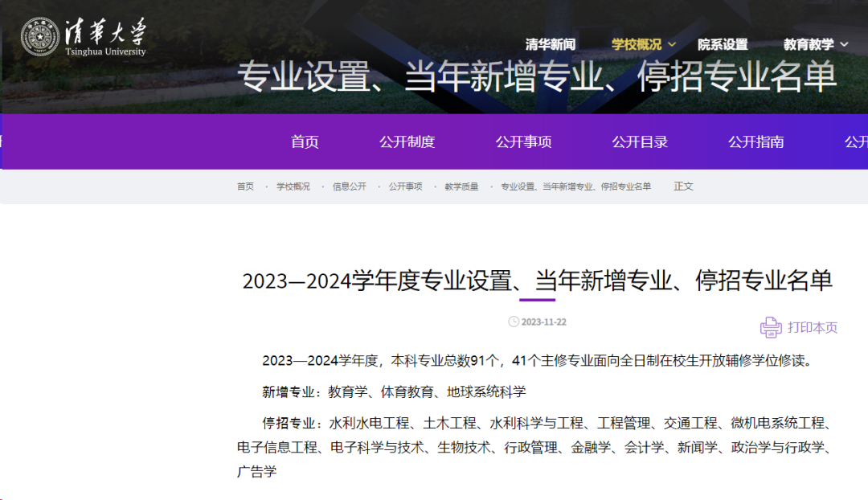Click the printer icon beside 打印本页
Image resolution: width=868 pixels, height=500 pixels.
tap(771, 327)
